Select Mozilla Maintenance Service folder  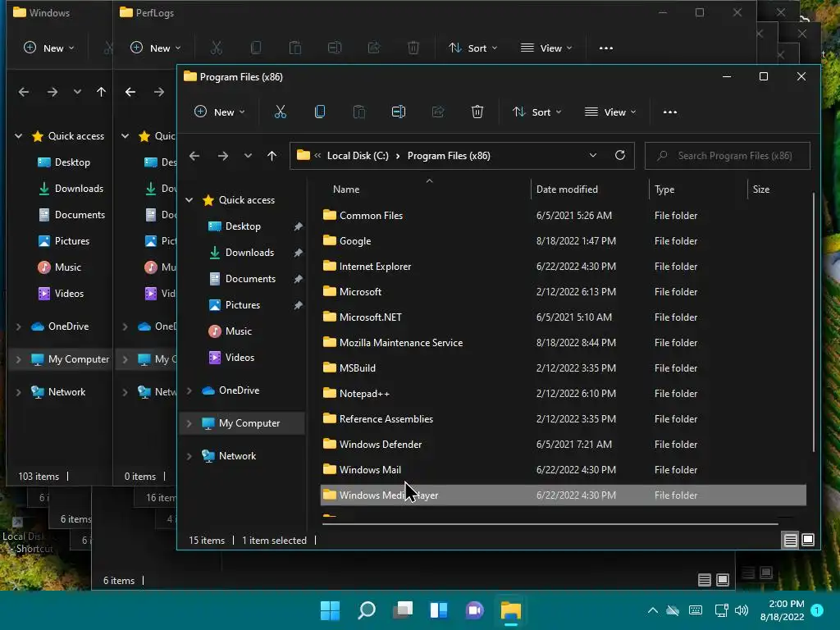564,343
